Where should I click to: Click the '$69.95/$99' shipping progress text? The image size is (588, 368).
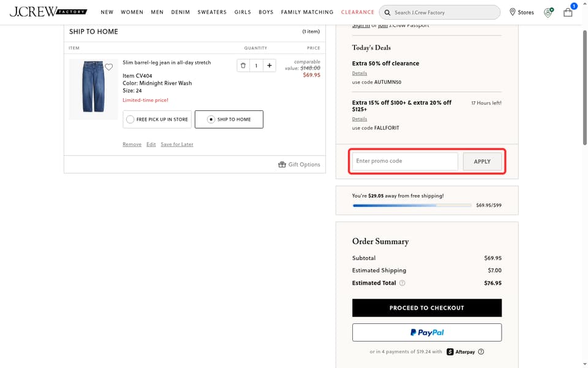[489, 205]
